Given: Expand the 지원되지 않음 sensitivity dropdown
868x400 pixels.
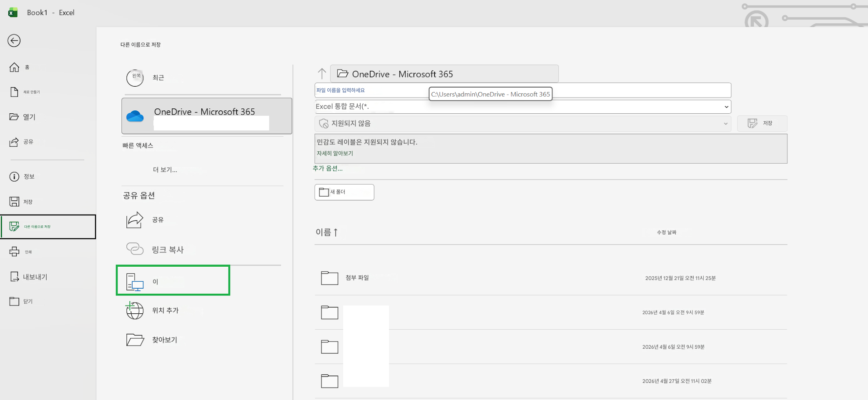Looking at the screenshot, I should [x=523, y=123].
